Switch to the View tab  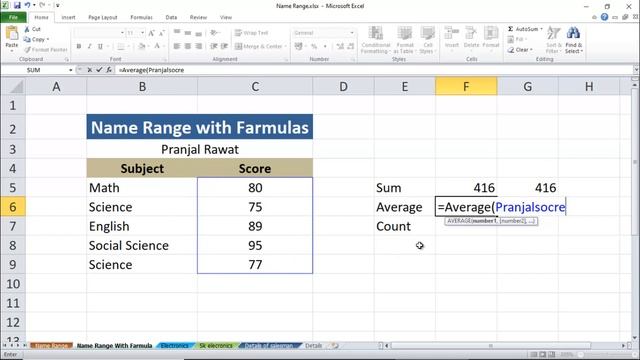point(226,18)
